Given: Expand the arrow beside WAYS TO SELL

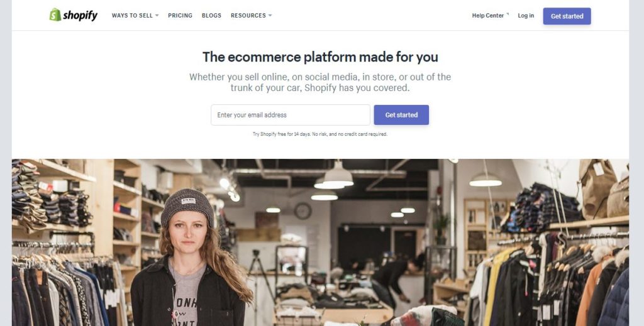Looking at the screenshot, I should click(x=157, y=16).
